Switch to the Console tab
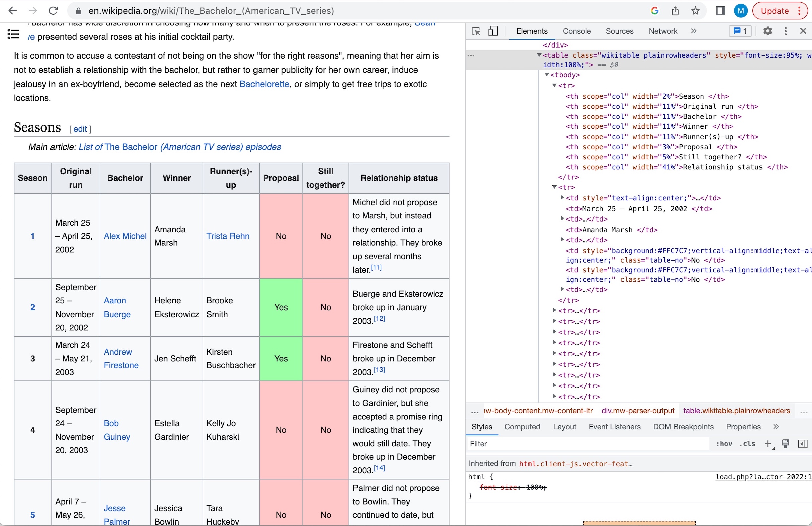The height and width of the screenshot is (526, 812). pos(576,31)
